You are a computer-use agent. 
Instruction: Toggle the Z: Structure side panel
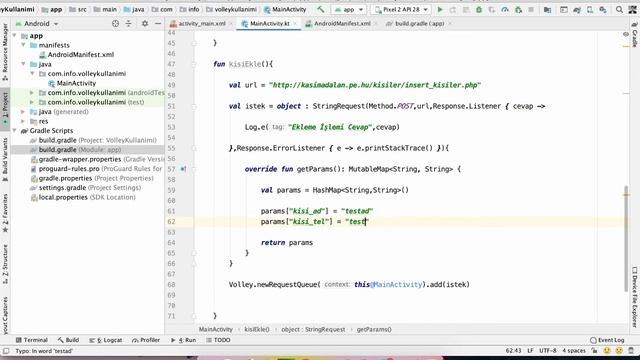click(5, 264)
